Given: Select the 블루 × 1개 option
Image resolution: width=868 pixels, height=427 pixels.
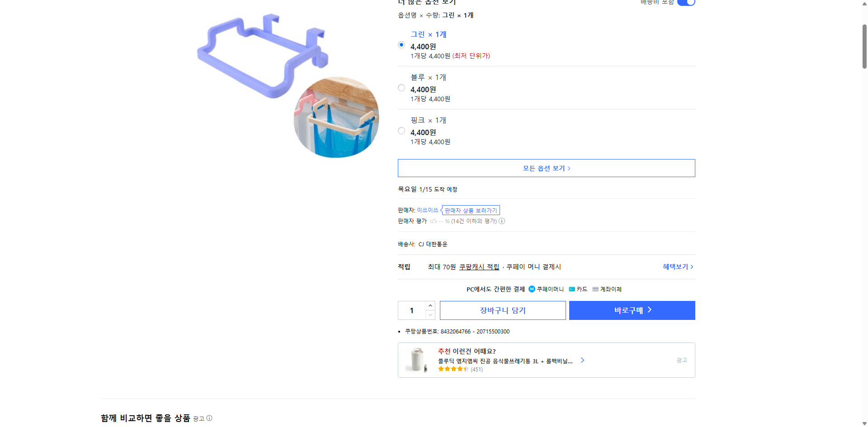Looking at the screenshot, I should [x=401, y=88].
